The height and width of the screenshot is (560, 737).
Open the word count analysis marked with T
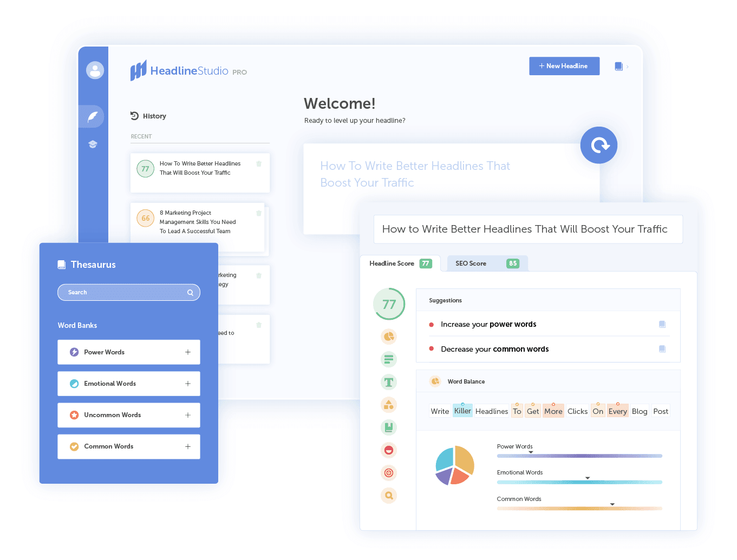tap(389, 382)
